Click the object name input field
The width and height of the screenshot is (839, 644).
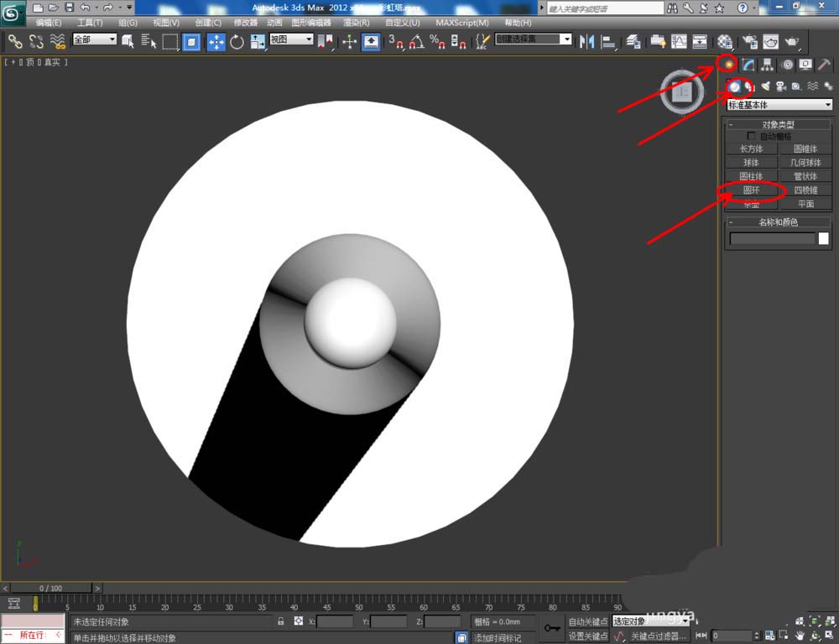[x=772, y=239]
